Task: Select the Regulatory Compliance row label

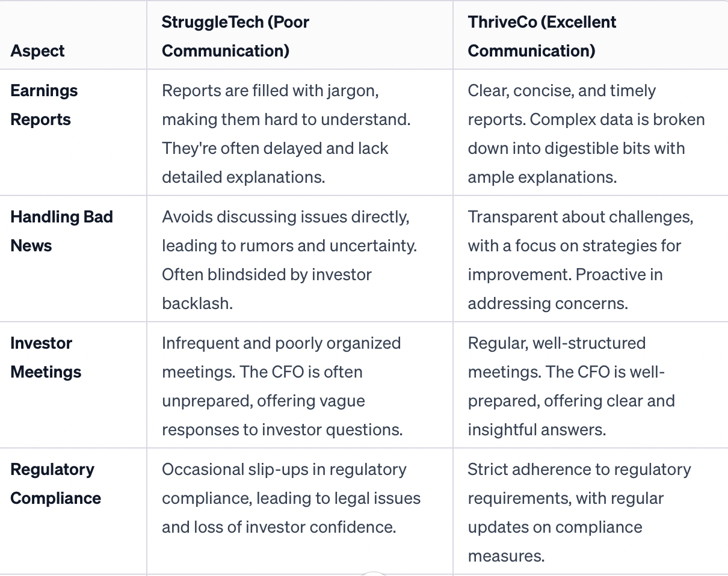Action: coord(55,484)
